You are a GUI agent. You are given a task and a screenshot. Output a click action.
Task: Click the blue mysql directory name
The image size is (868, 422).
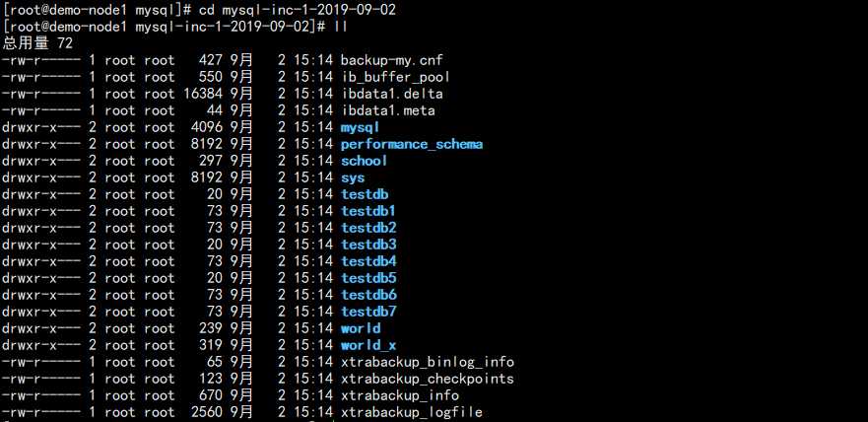point(360,127)
